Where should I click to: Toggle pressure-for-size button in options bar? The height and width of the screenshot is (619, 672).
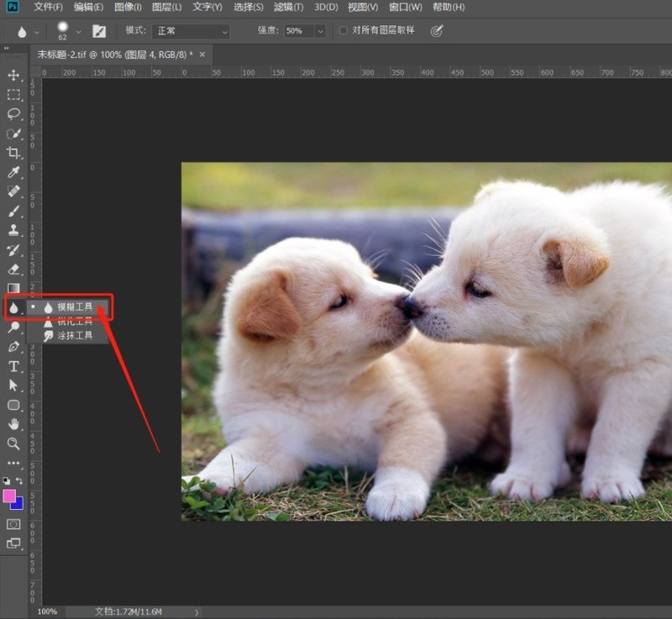[x=436, y=31]
